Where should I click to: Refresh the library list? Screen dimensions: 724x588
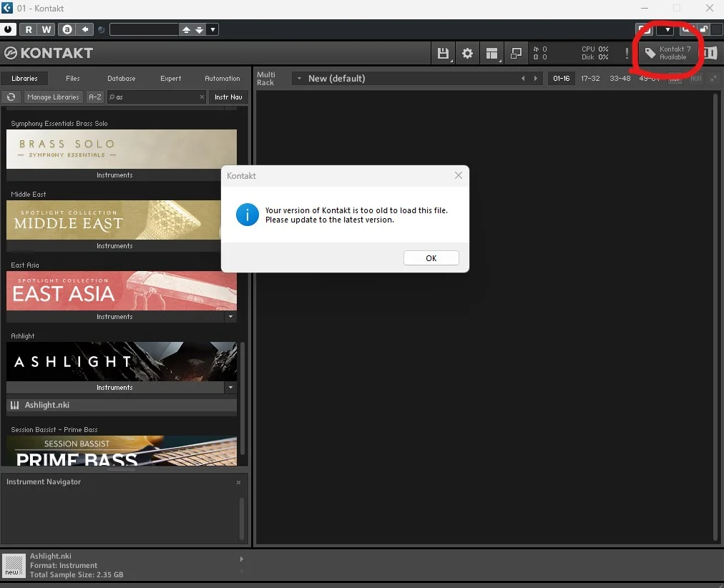[x=11, y=97]
